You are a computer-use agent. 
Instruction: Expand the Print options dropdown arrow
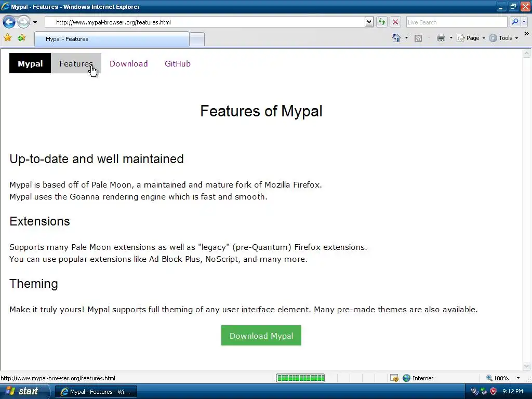tap(451, 38)
